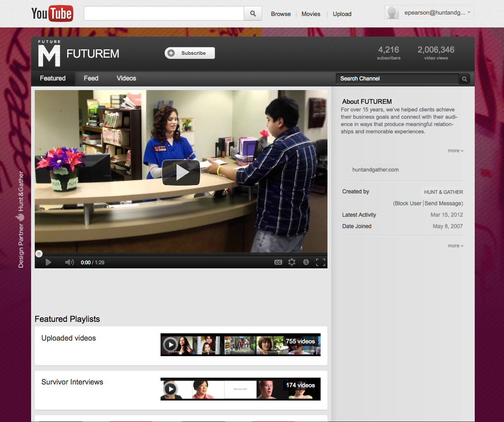Image resolution: width=504 pixels, height=422 pixels.
Task: Open Upload in the top navigation
Action: click(x=342, y=14)
